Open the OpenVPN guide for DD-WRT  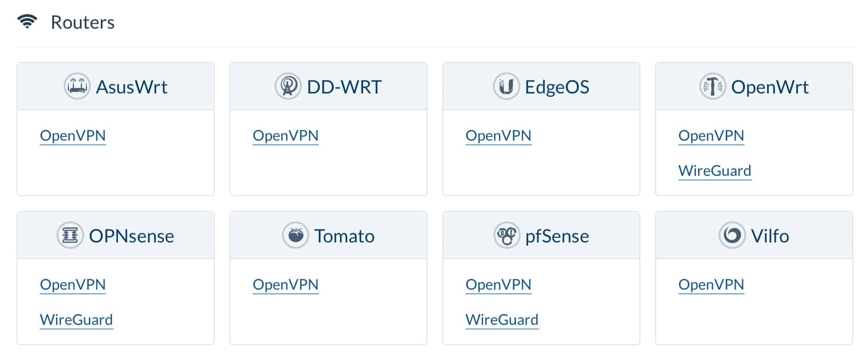(285, 136)
